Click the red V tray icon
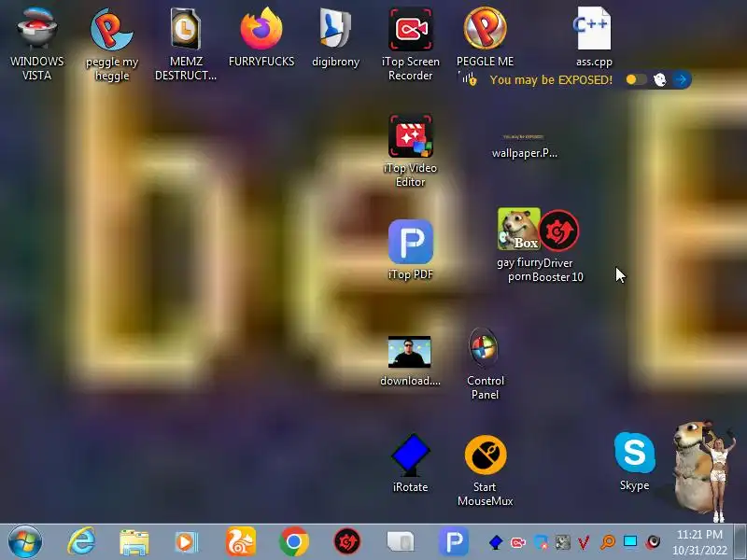747x560 pixels. [584, 542]
